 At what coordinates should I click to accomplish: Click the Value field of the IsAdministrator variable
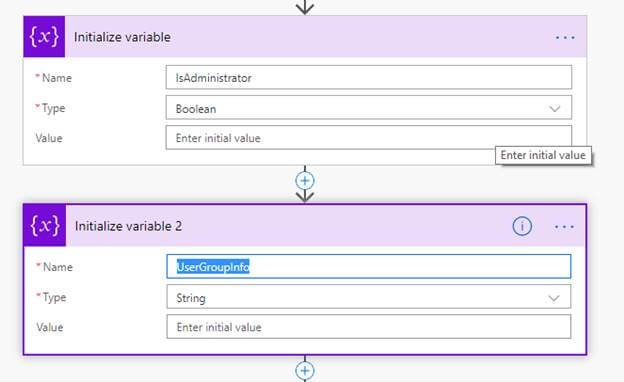(369, 138)
